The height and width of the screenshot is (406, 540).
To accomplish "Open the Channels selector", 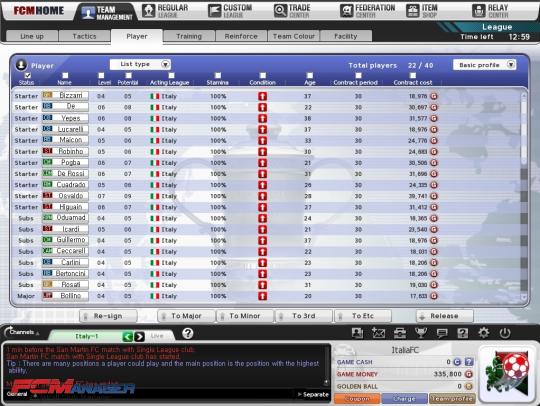I will (x=21, y=332).
